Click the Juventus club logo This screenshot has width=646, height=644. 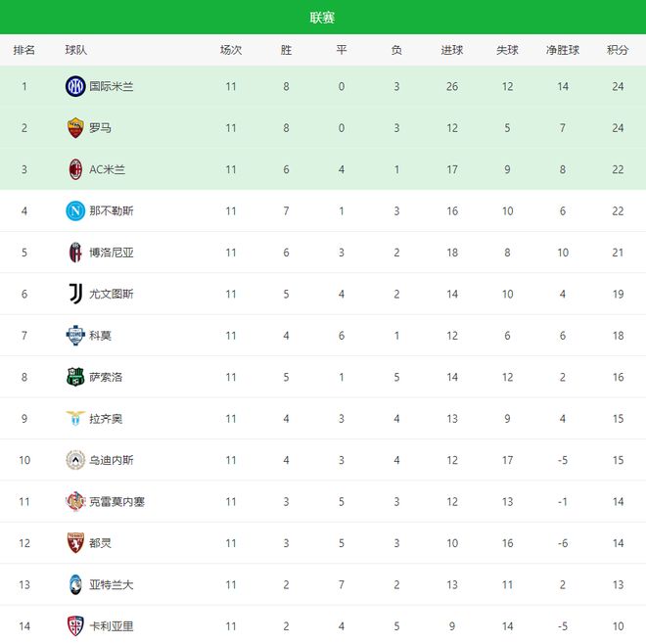[75, 294]
